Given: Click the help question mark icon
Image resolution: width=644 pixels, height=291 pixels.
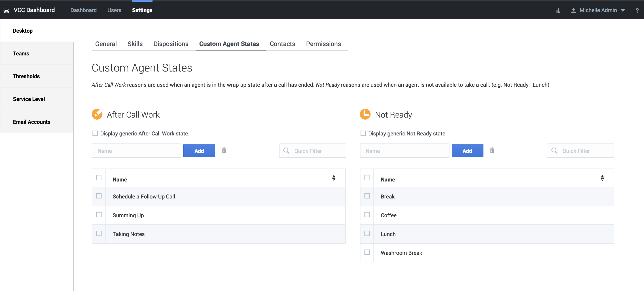Looking at the screenshot, I should click(637, 11).
